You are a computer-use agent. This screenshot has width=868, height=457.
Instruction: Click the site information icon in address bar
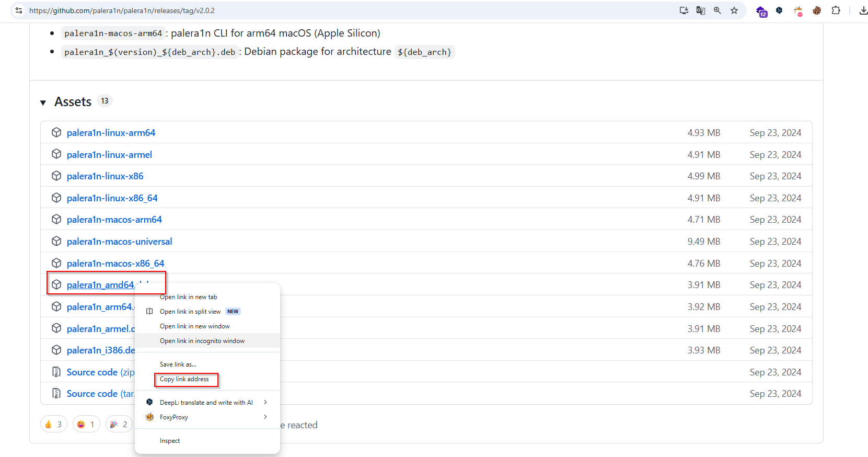19,10
